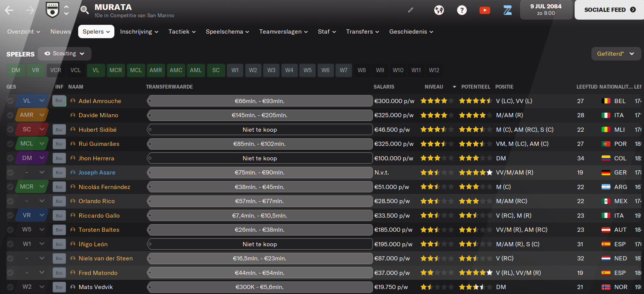The width and height of the screenshot is (644, 294).
Task: Open the Sociale Feed button
Action: click(x=610, y=10)
